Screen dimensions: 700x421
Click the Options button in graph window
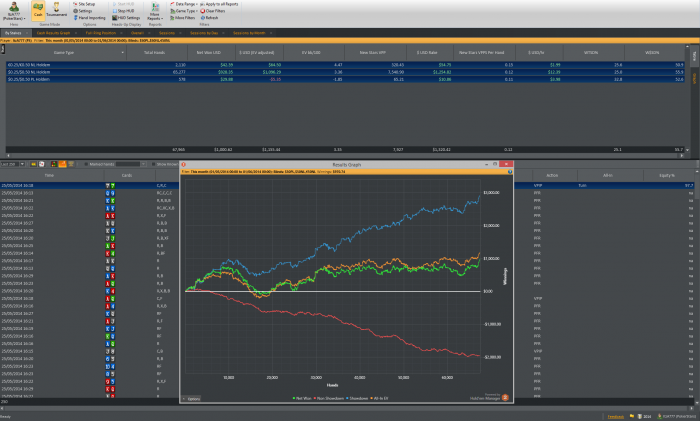tap(192, 398)
